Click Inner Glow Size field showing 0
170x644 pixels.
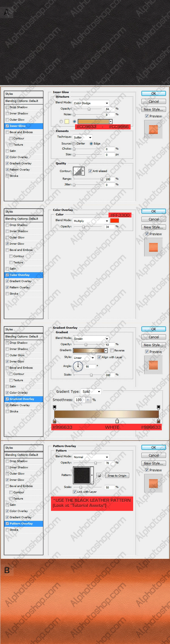(x=110, y=155)
